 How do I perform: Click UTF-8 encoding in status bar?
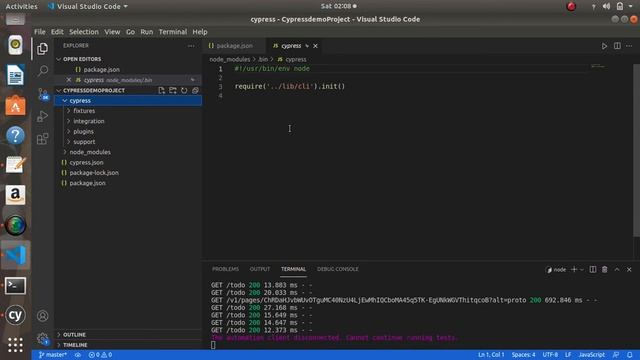550,355
